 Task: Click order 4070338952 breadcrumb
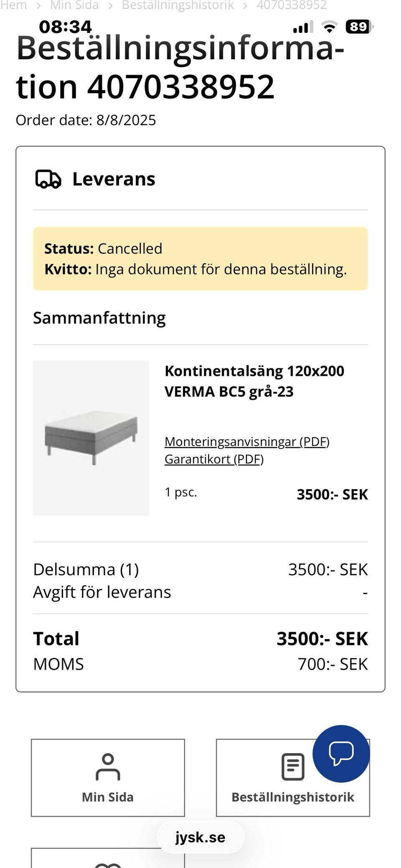(x=292, y=5)
